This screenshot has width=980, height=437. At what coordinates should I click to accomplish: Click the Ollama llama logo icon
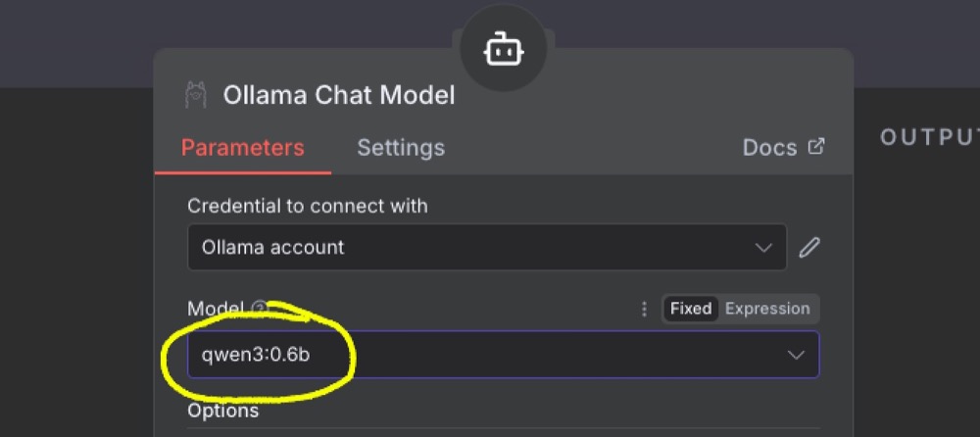coord(195,95)
